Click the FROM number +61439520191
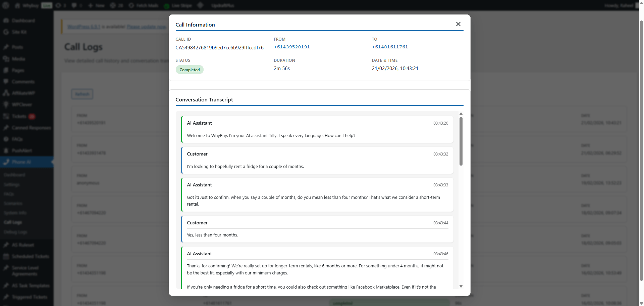The image size is (644, 306). (291, 47)
